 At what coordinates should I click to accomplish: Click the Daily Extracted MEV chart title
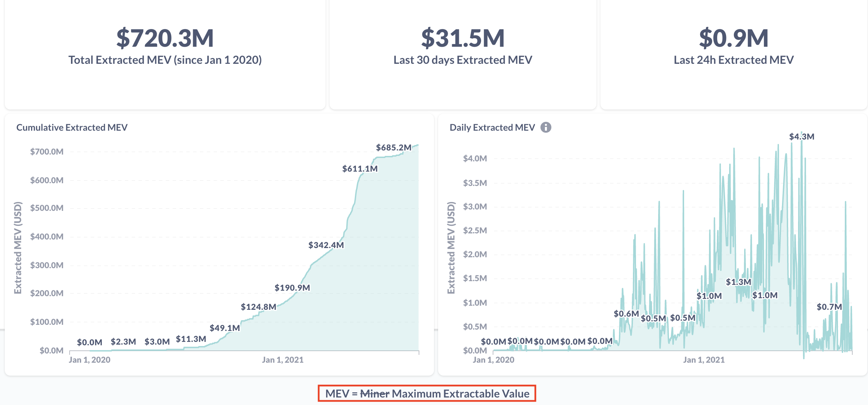coord(492,127)
